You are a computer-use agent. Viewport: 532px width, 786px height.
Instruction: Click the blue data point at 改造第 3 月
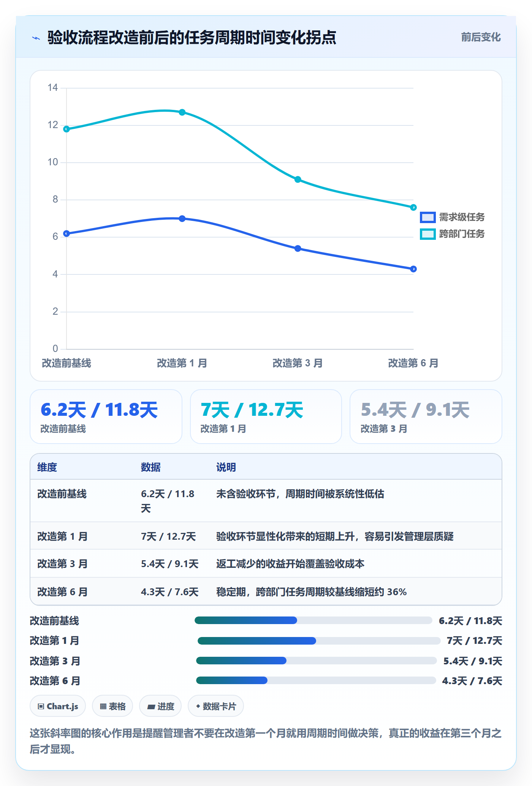coord(298,249)
